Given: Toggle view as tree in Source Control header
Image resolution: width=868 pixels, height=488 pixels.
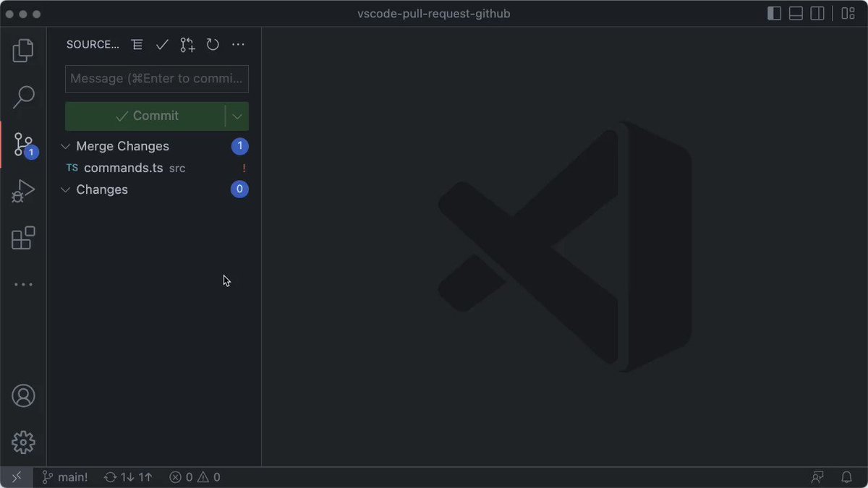Looking at the screenshot, I should pos(137,45).
